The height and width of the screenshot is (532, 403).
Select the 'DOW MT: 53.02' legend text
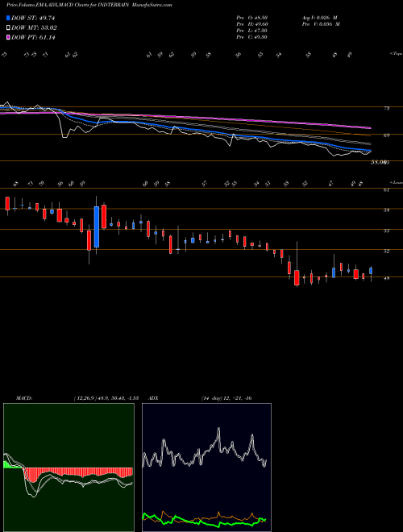(34, 28)
